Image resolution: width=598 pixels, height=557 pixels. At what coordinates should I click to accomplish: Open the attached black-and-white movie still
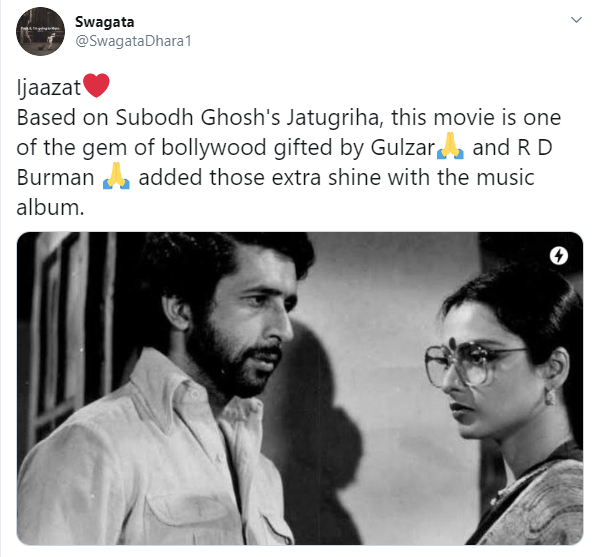[x=300, y=388]
